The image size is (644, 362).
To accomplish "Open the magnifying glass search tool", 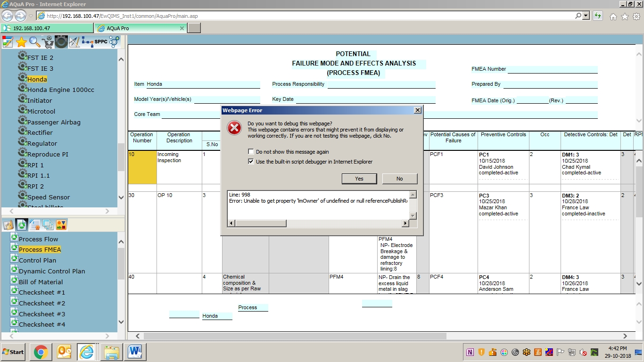I will pyautogui.click(x=34, y=42).
